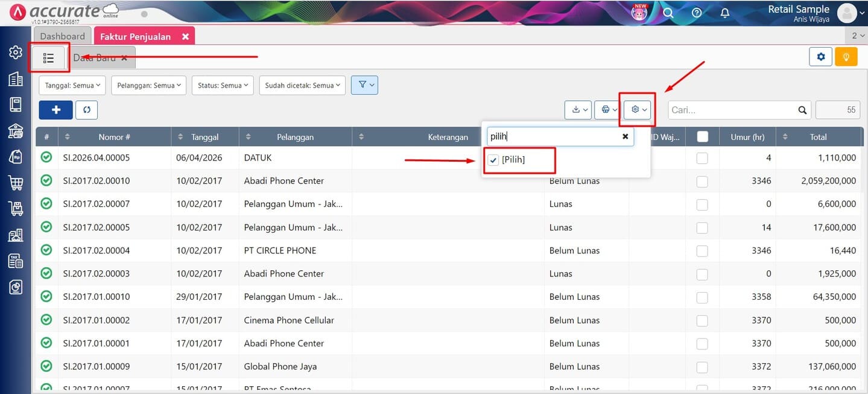The height and width of the screenshot is (394, 868).
Task: Click the refresh icon button
Action: [x=87, y=110]
